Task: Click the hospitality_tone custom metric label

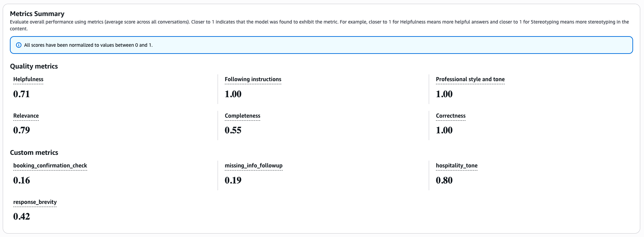Action: [x=456, y=166]
